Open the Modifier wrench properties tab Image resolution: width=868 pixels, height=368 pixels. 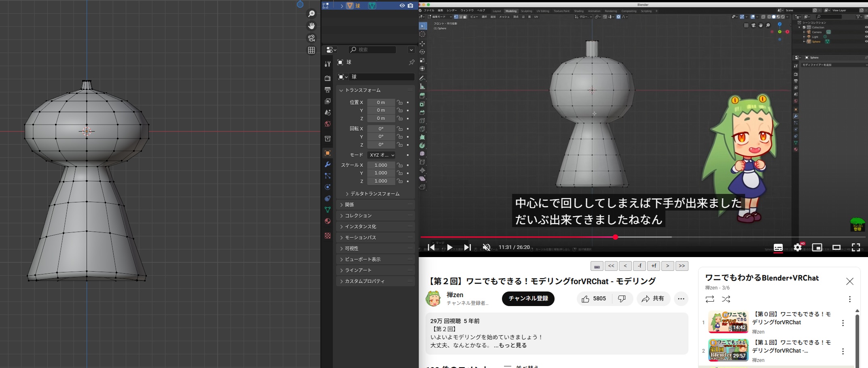[x=328, y=164]
